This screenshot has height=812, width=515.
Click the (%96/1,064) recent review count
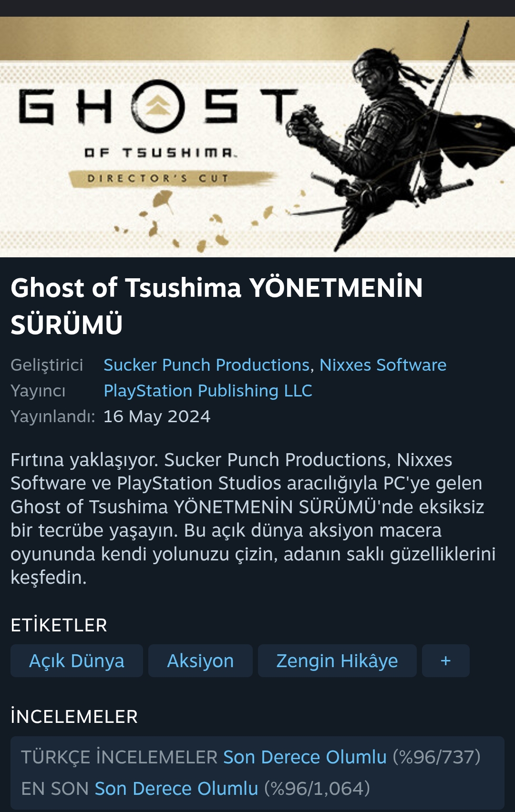(x=317, y=789)
